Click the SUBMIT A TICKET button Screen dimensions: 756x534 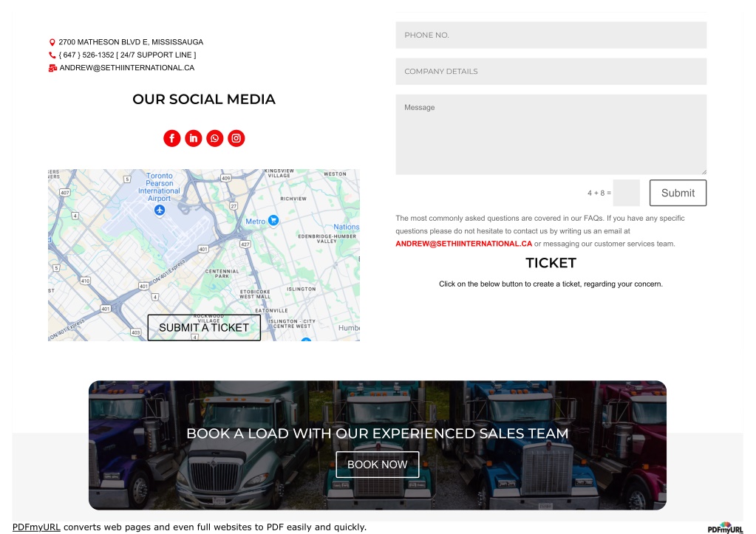click(204, 328)
